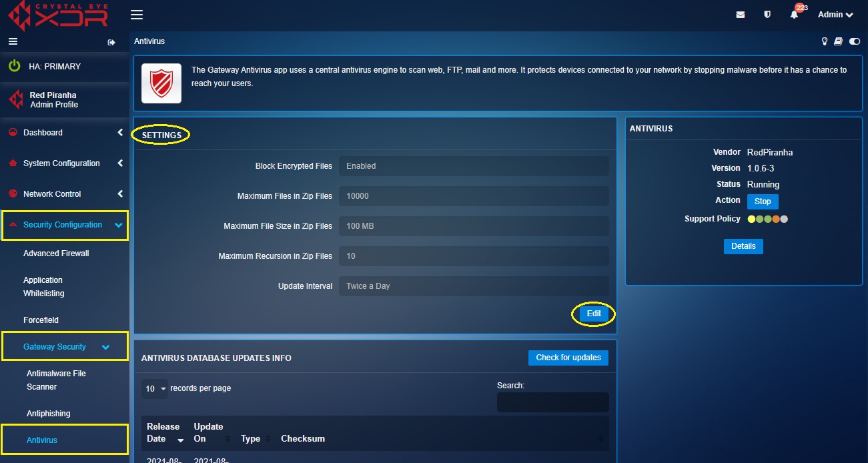868x463 pixels.
Task: Sort by Release Date column
Action: coord(165,433)
